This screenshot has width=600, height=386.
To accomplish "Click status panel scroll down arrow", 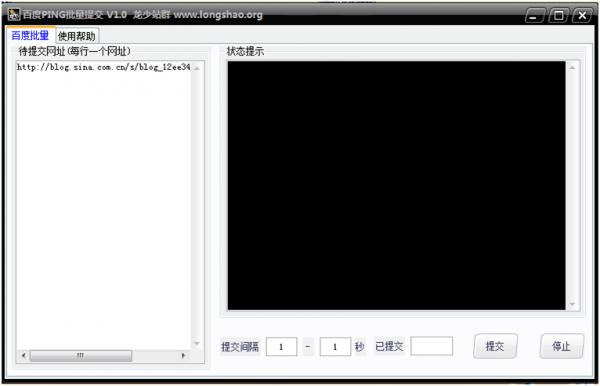I will (x=572, y=304).
